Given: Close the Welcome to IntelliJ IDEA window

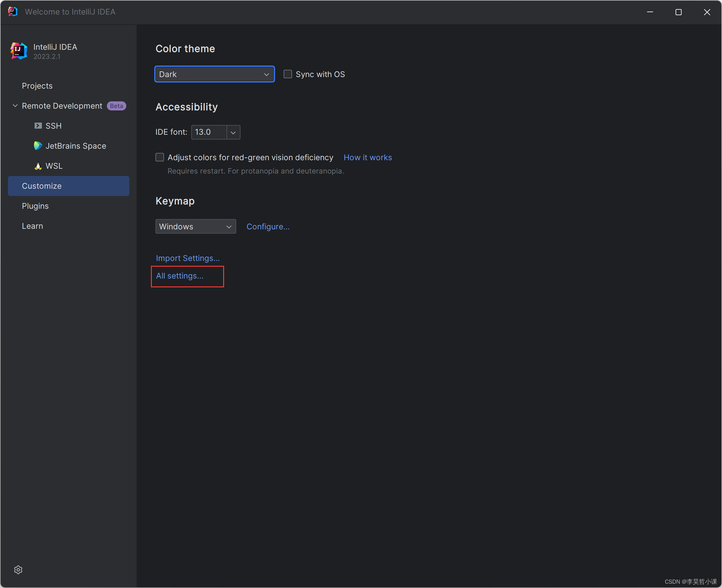Looking at the screenshot, I should (707, 12).
